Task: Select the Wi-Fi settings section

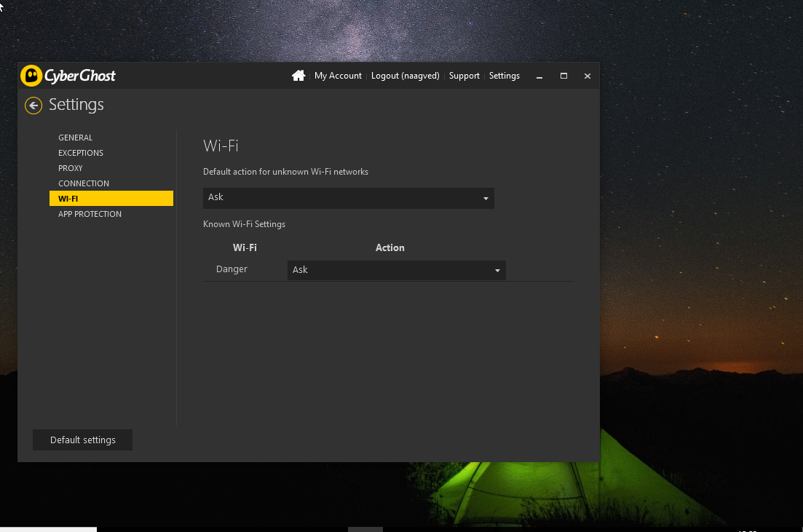Action: tap(111, 199)
